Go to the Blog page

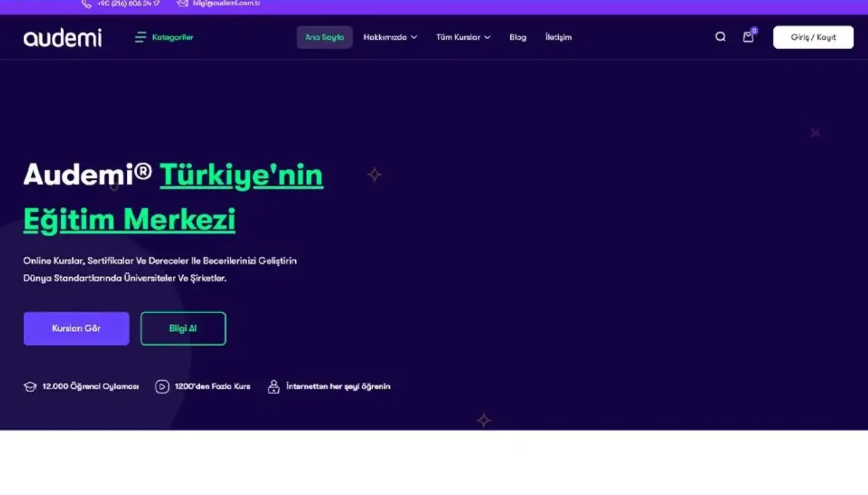517,37
